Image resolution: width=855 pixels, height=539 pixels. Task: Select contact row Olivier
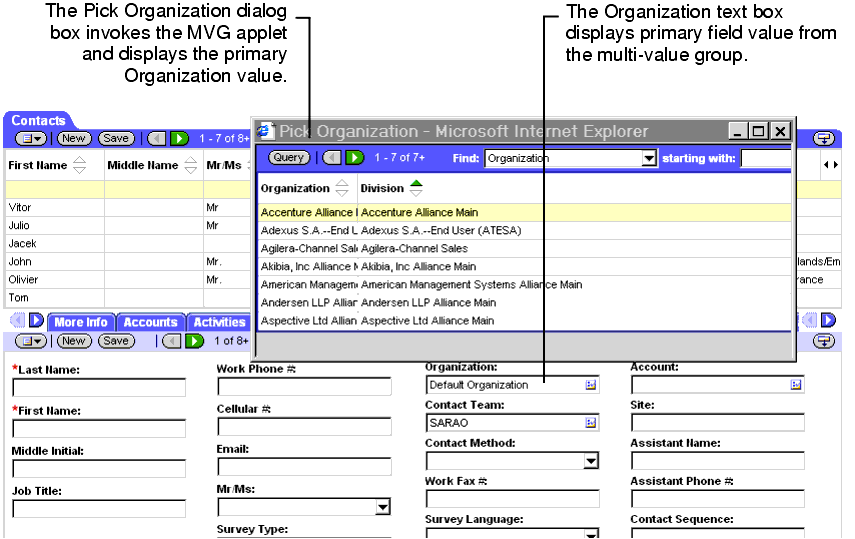[128, 279]
